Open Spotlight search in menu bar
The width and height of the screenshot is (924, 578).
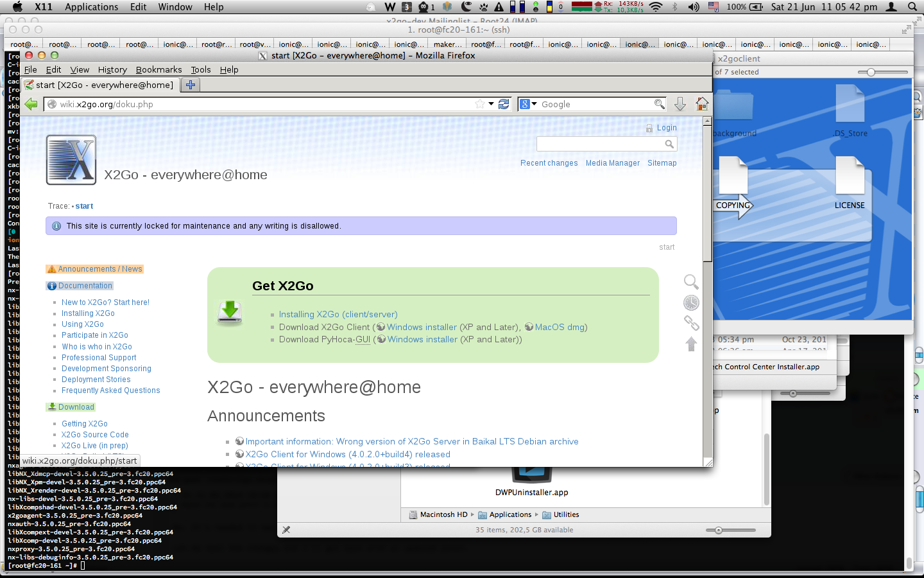click(912, 7)
